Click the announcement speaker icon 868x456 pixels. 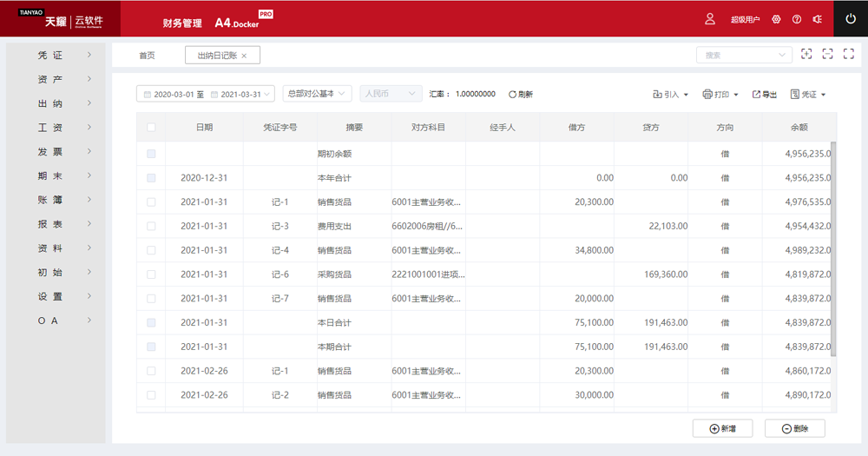tap(817, 19)
